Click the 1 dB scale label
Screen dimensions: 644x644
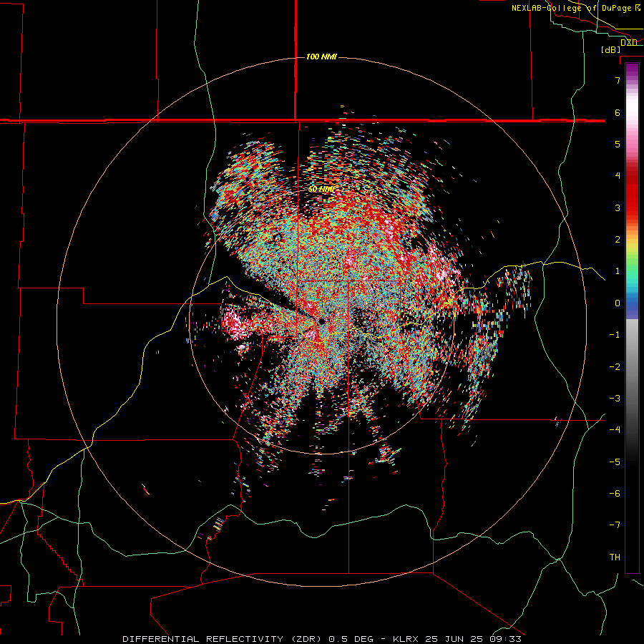pyautogui.click(x=618, y=271)
